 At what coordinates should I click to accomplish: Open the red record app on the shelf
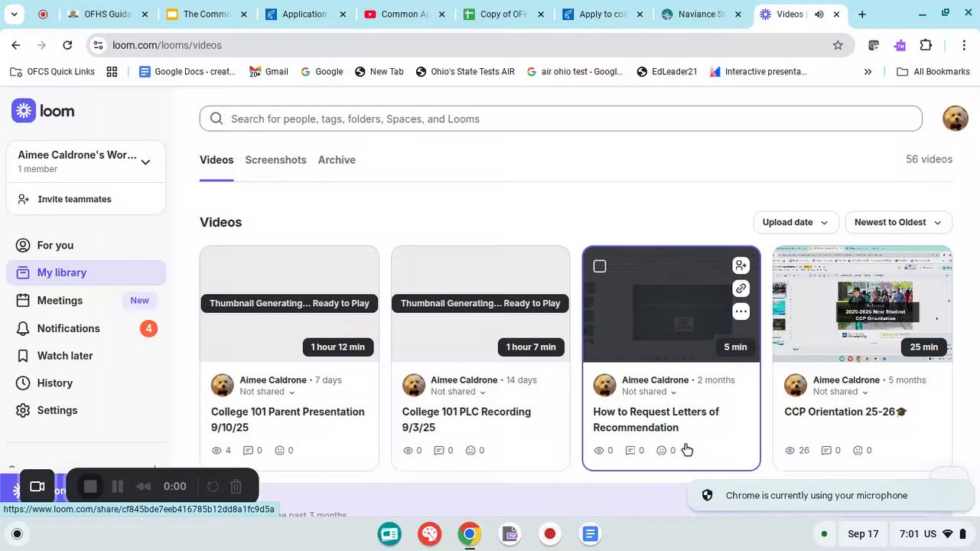549,533
